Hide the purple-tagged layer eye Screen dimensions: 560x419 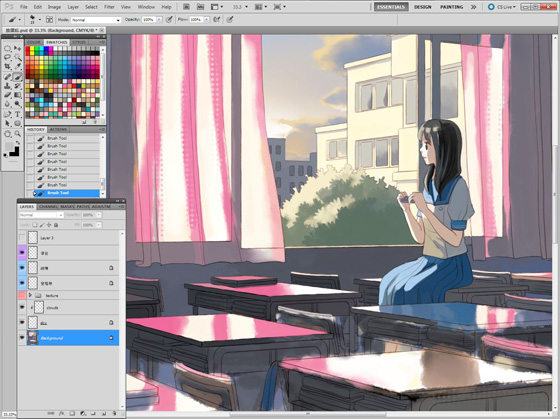22,253
